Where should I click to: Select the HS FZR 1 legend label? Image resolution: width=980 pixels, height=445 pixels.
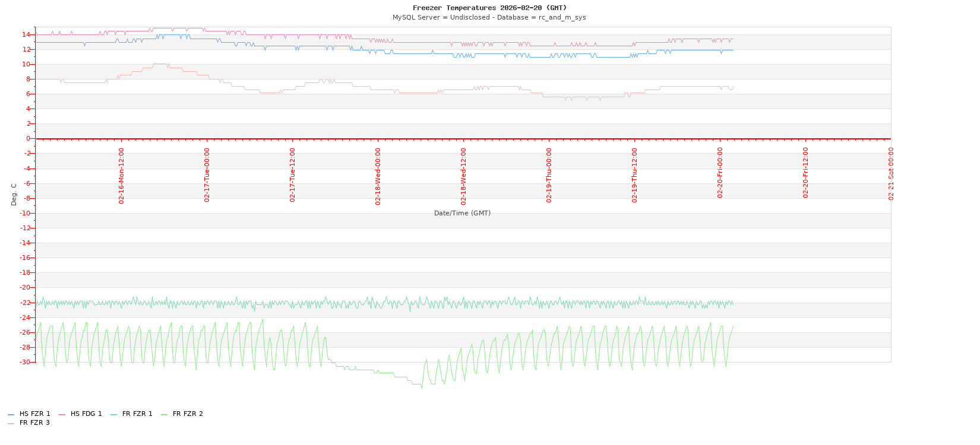point(34,414)
